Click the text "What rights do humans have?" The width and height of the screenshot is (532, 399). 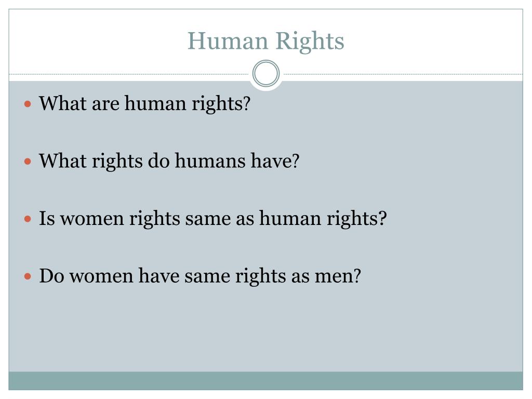tap(169, 162)
